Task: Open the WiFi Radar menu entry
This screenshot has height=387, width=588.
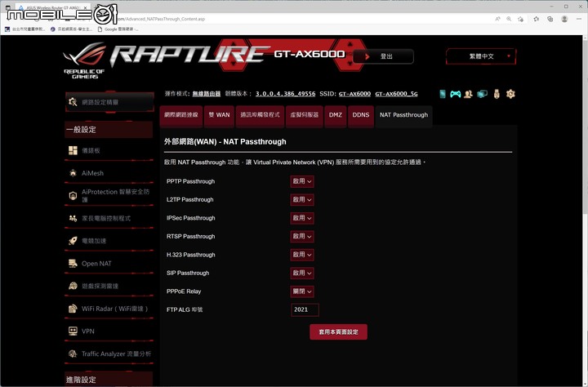Action: point(109,309)
